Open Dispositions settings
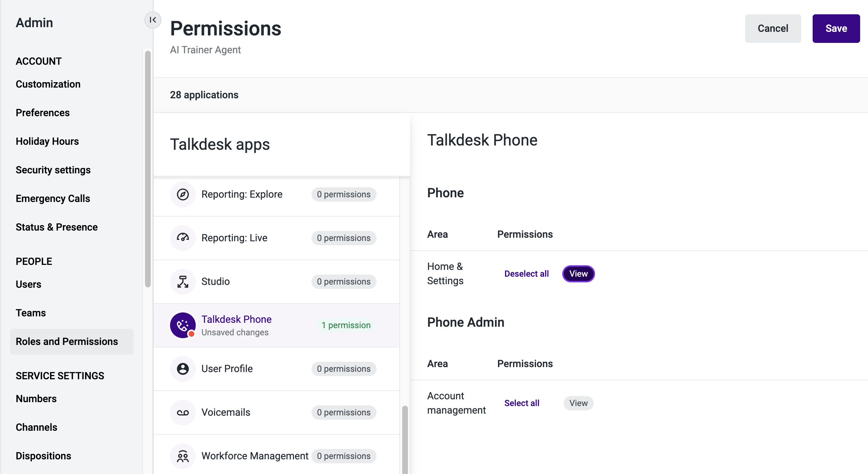868x474 pixels. coord(44,456)
